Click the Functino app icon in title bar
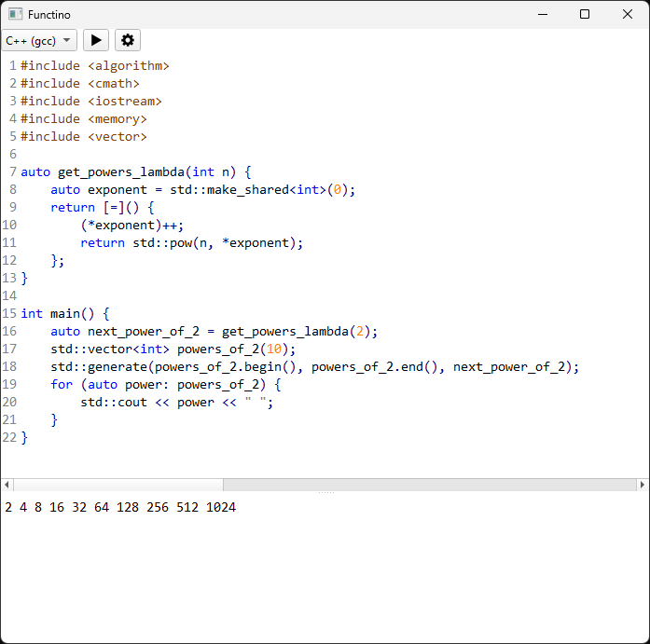This screenshot has height=644, width=650. coord(15,14)
